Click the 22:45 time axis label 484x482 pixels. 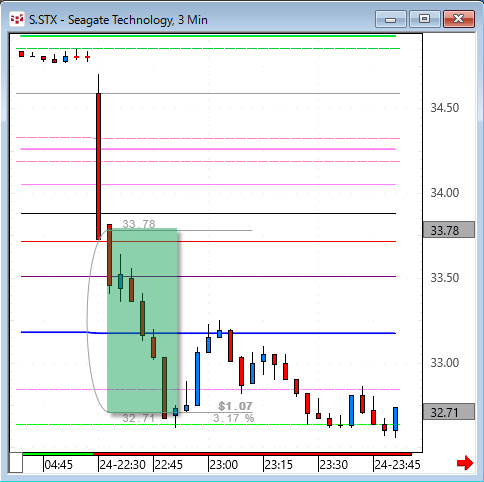pos(169,464)
